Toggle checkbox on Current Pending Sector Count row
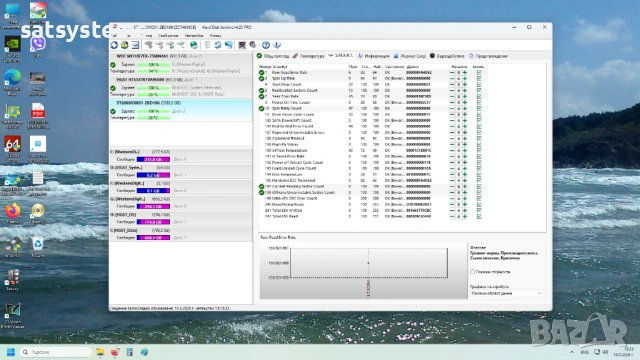 click(479, 186)
